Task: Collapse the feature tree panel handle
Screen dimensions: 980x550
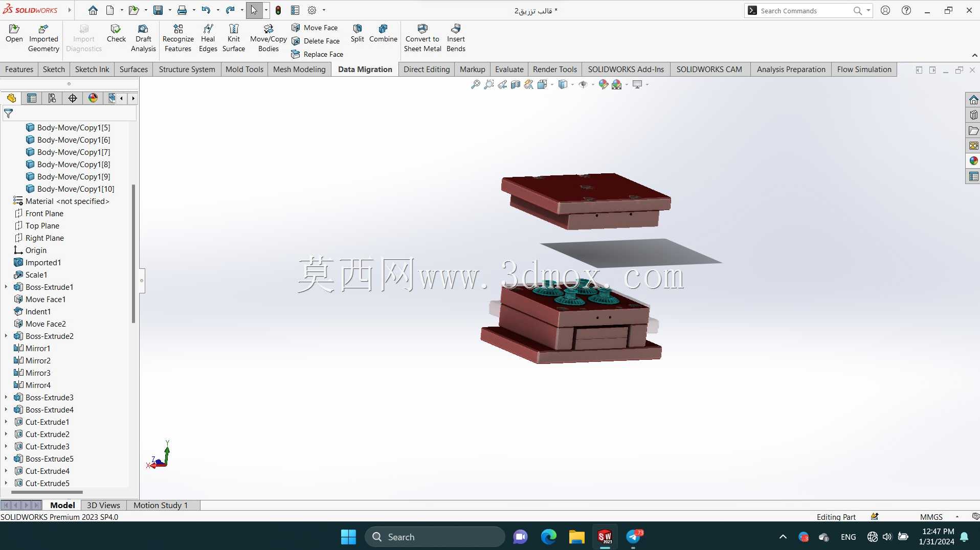Action: click(142, 280)
